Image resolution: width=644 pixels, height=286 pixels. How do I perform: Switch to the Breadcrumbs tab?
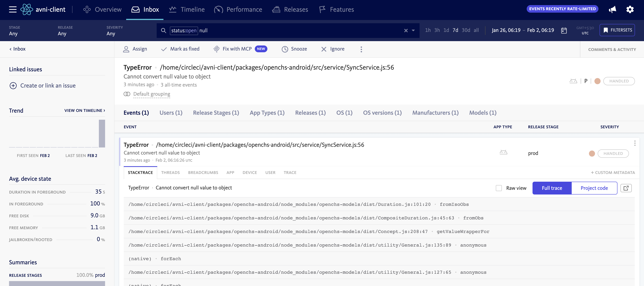[x=203, y=173]
